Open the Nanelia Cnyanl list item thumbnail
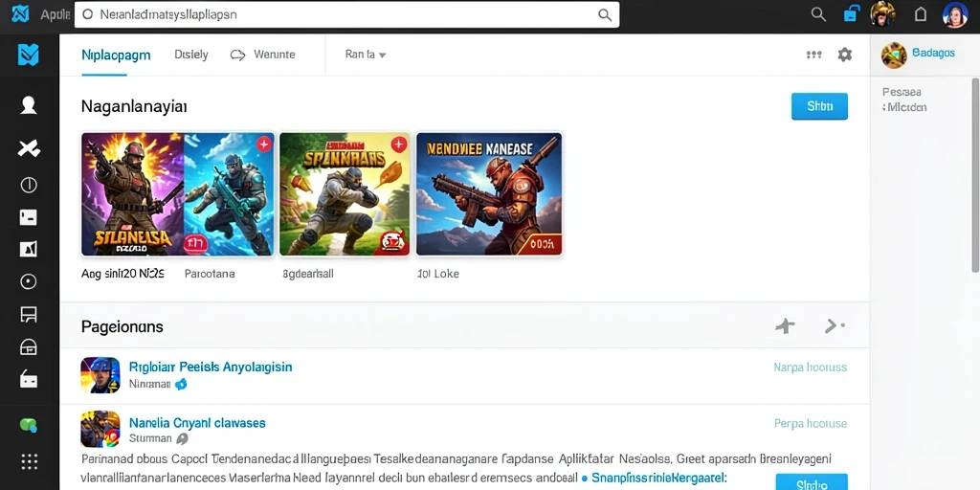 [x=100, y=430]
